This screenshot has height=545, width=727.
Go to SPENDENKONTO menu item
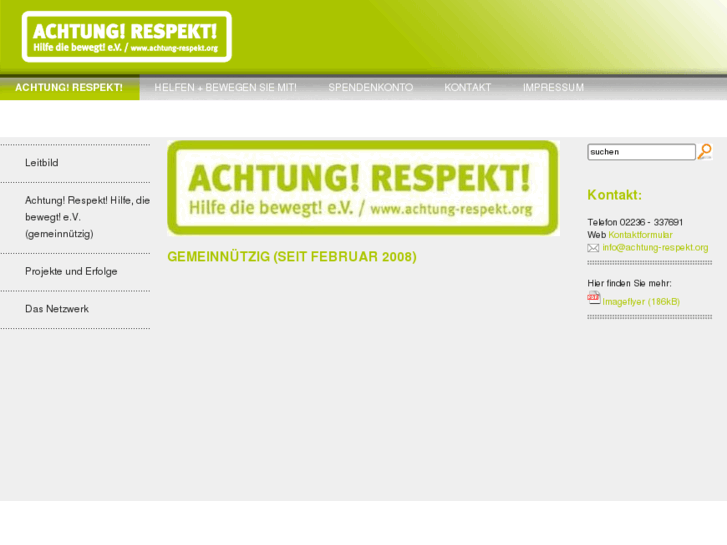(x=370, y=87)
